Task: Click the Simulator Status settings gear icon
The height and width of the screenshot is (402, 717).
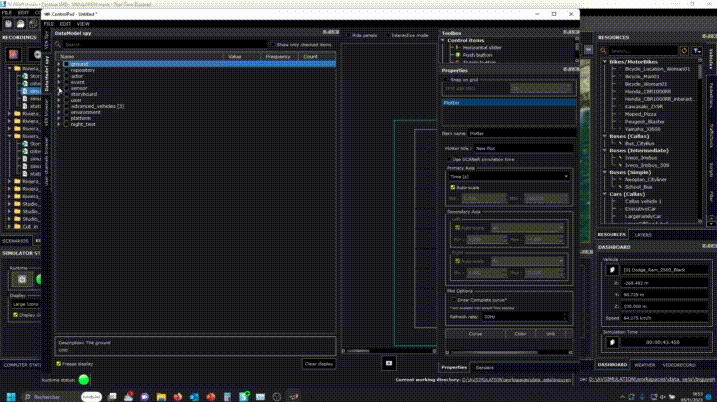Action: (21, 279)
